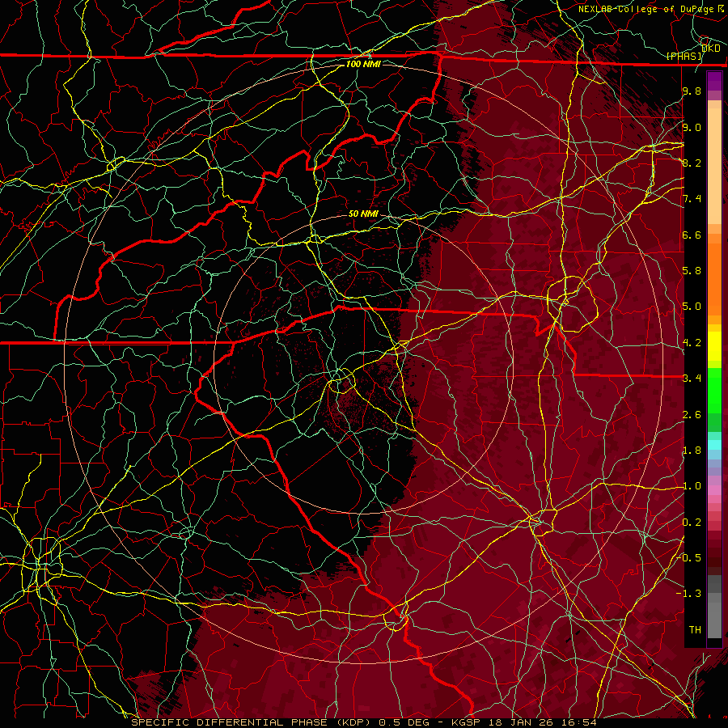Click the 9.8 color scale value

pyautogui.click(x=692, y=91)
